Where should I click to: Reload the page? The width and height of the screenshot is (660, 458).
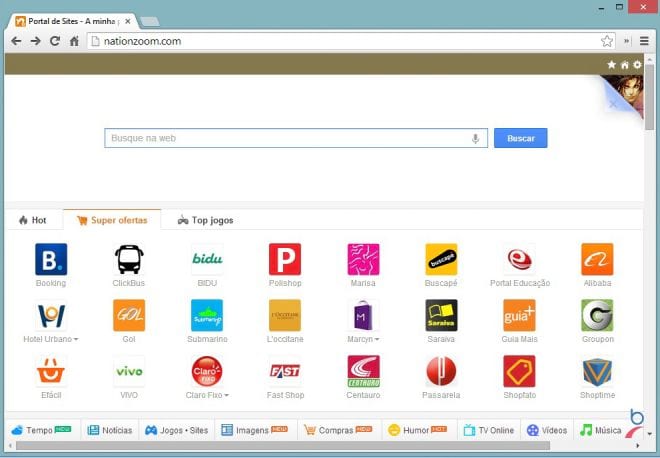[x=55, y=41]
